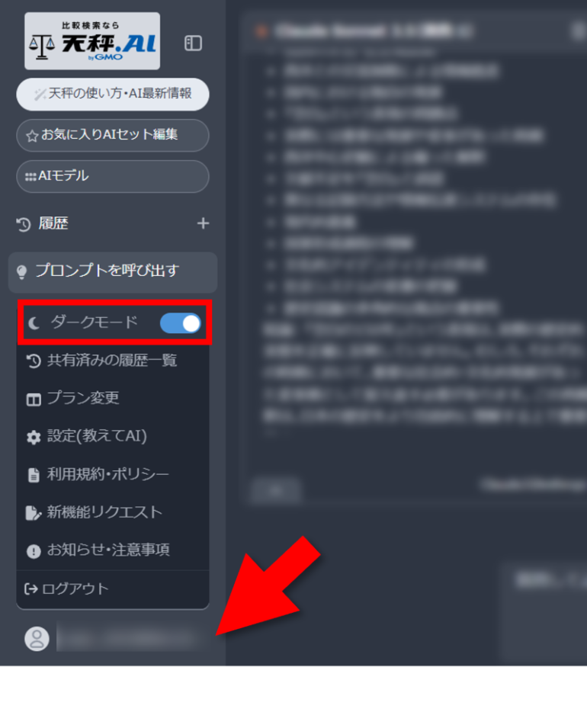
Task: Select プラン変更 from the menu
Action: point(113,399)
